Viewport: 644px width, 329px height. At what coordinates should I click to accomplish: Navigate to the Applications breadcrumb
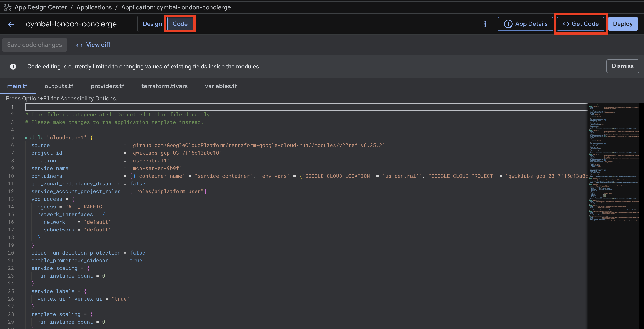[94, 7]
